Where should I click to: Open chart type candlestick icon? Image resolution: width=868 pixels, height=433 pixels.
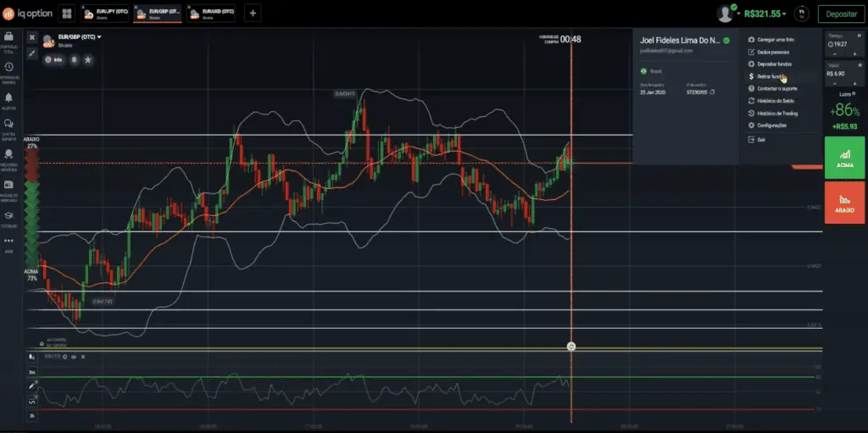[x=32, y=357]
